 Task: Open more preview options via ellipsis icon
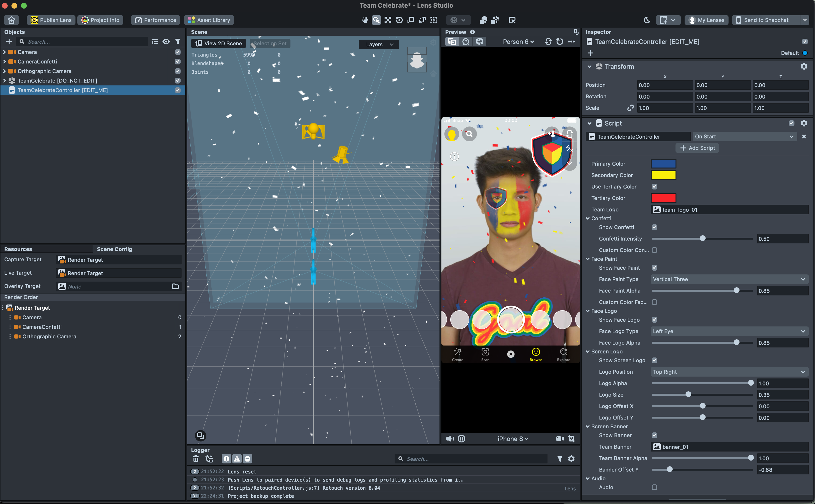(x=571, y=41)
